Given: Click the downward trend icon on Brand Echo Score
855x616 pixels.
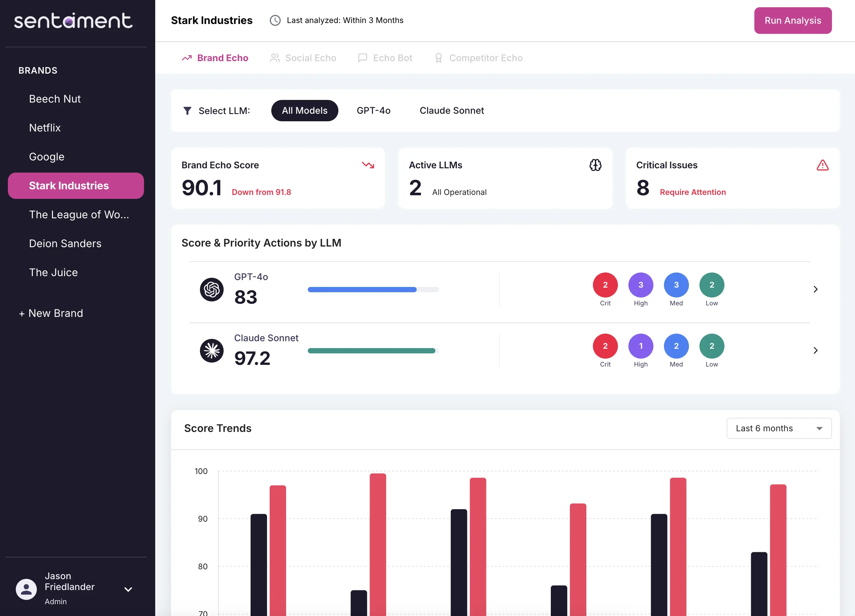Looking at the screenshot, I should (x=368, y=165).
